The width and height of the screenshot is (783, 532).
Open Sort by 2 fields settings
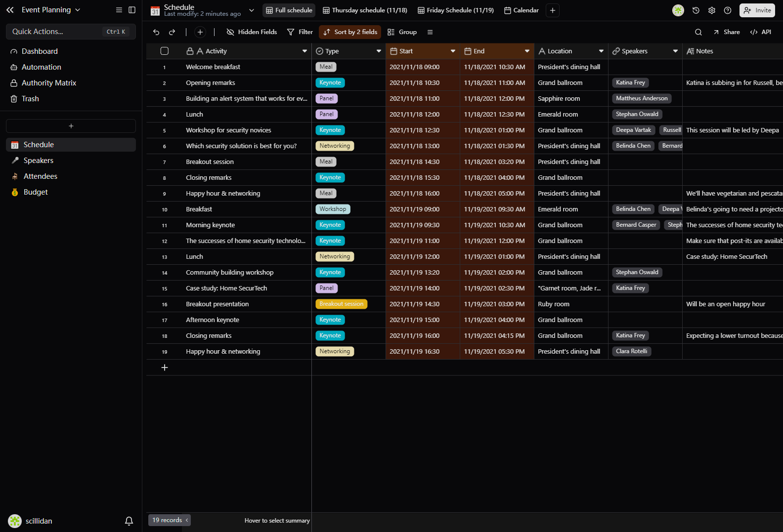pos(350,32)
